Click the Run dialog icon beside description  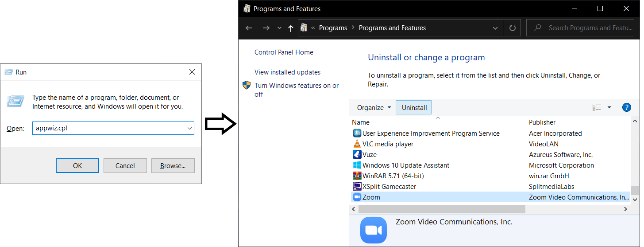[15, 101]
